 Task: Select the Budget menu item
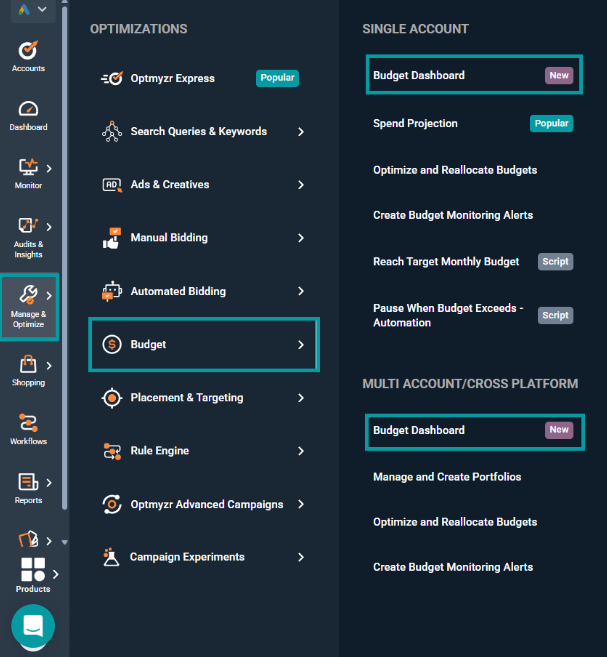tap(203, 345)
